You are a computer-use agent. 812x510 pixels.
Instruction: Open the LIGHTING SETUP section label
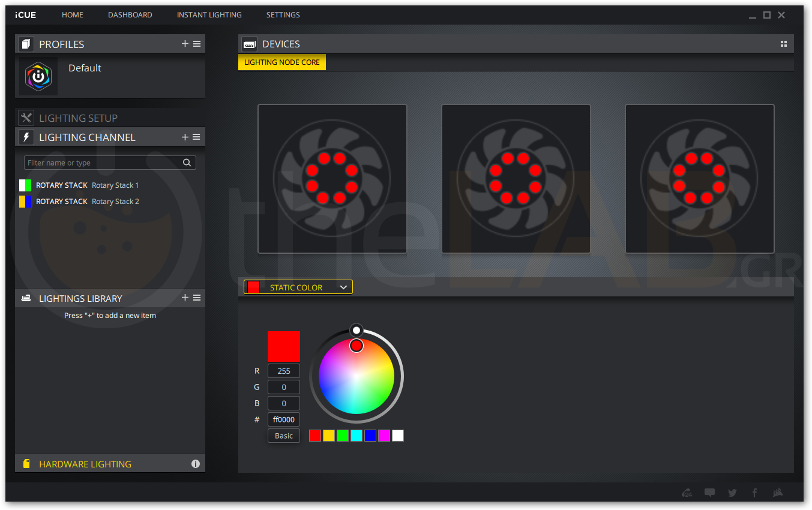click(x=79, y=118)
